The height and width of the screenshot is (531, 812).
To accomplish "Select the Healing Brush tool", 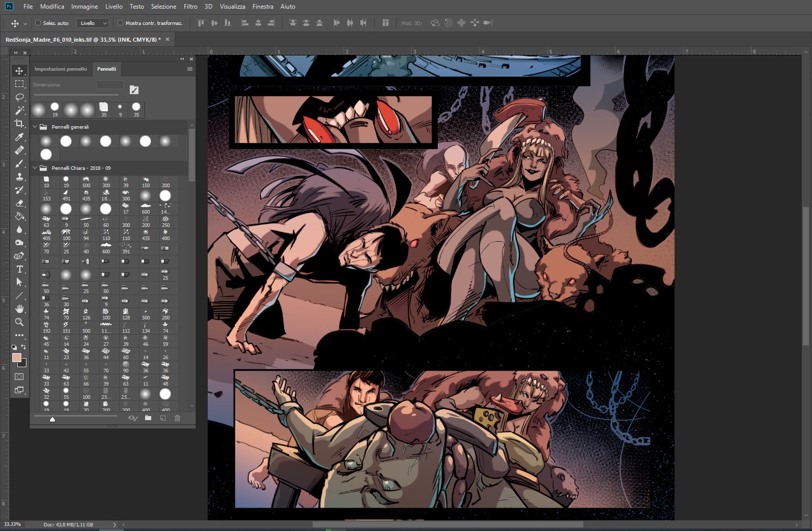I will pyautogui.click(x=19, y=150).
